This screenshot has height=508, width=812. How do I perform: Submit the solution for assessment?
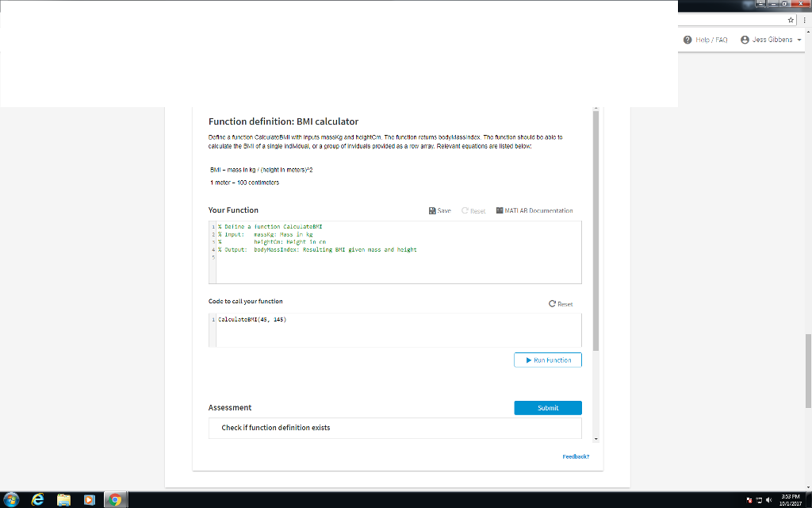[x=548, y=408]
